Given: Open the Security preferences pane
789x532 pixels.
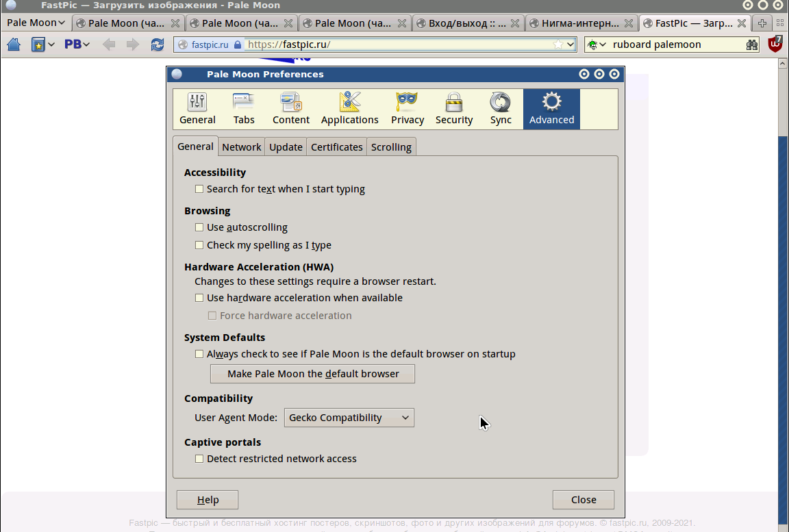Looking at the screenshot, I should (x=453, y=110).
